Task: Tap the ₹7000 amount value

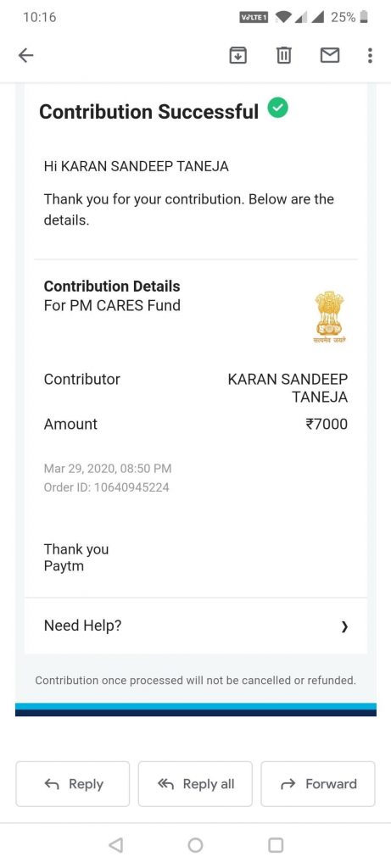Action: tap(327, 425)
